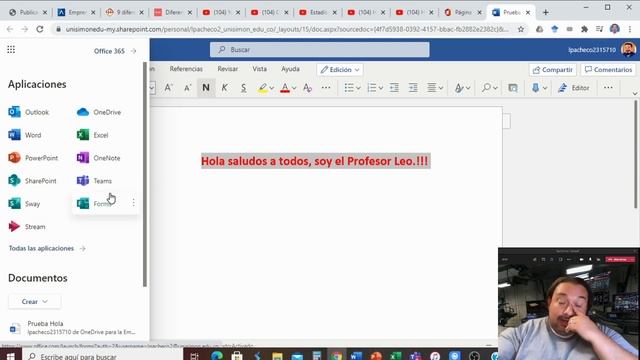Viewport: 640px width, 360px height.
Task: Launch Teams from the apps panel
Action: (x=94, y=180)
